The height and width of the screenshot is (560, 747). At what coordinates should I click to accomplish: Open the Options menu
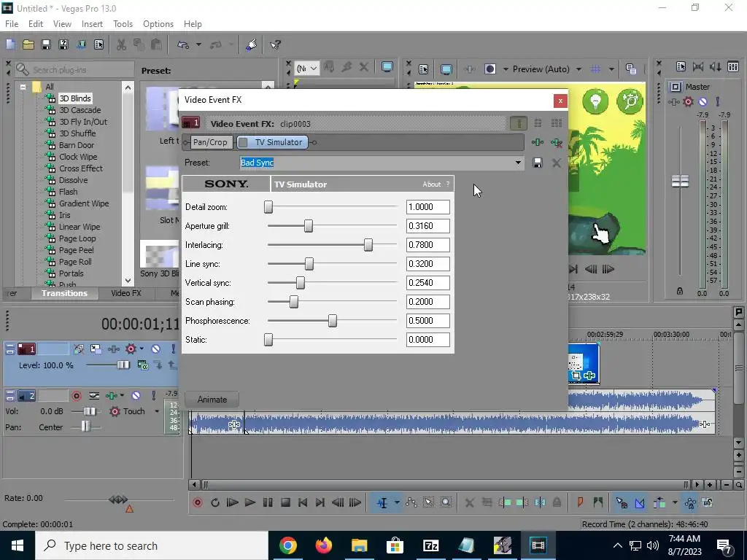[x=158, y=24]
